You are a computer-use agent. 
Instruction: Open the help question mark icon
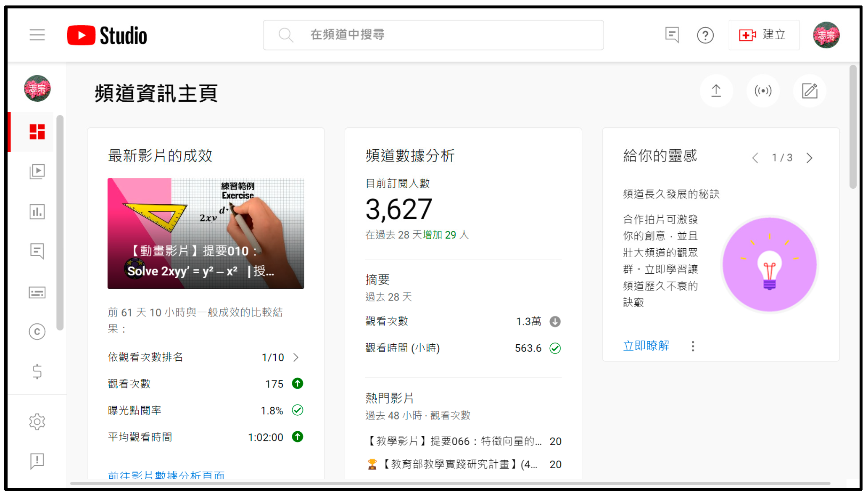click(x=705, y=35)
